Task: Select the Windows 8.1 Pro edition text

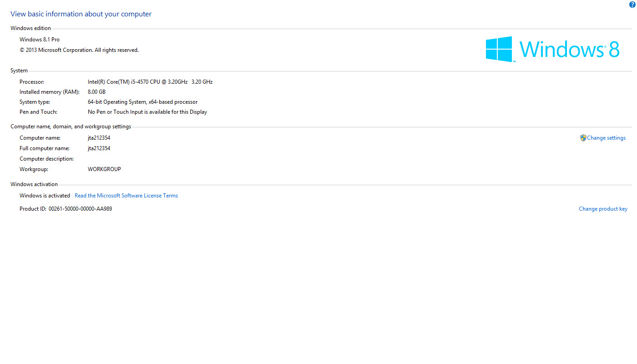Action: [x=40, y=40]
